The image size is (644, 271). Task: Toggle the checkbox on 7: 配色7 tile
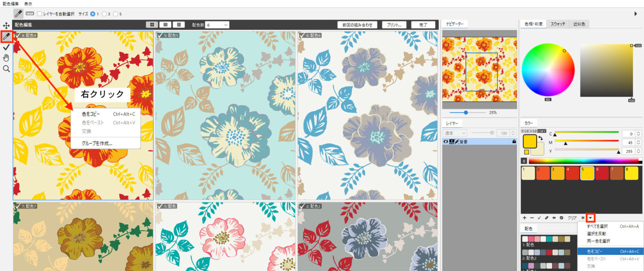17,206
